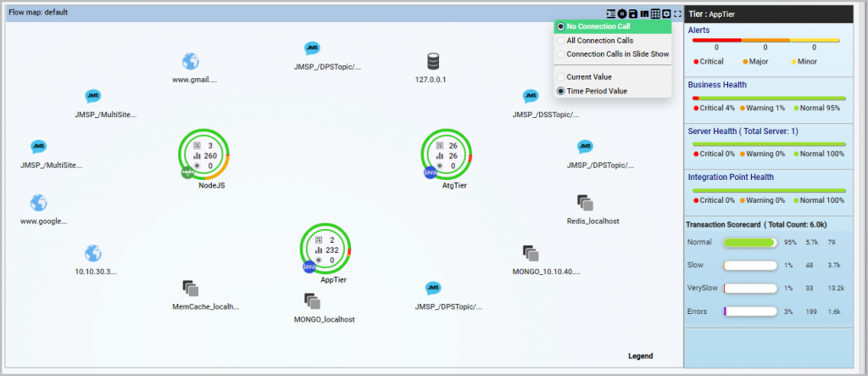Click the orange Major alerts bar
868x376 pixels.
(x=765, y=40)
